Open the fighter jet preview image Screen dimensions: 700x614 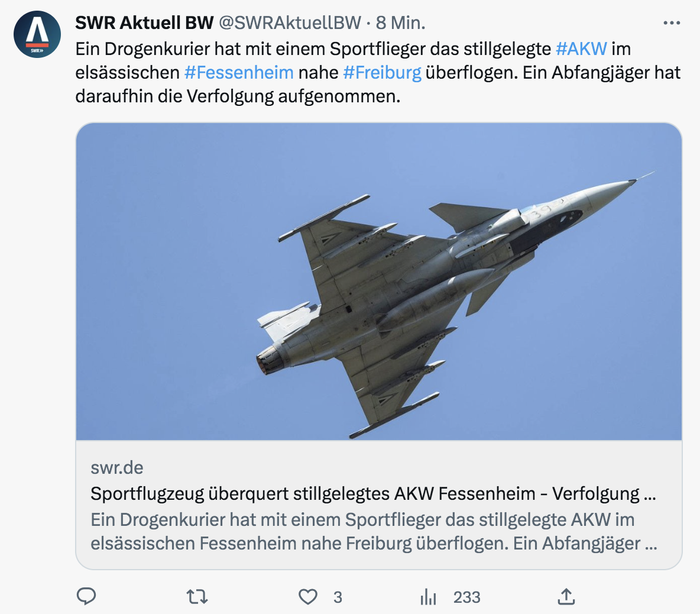coord(378,282)
